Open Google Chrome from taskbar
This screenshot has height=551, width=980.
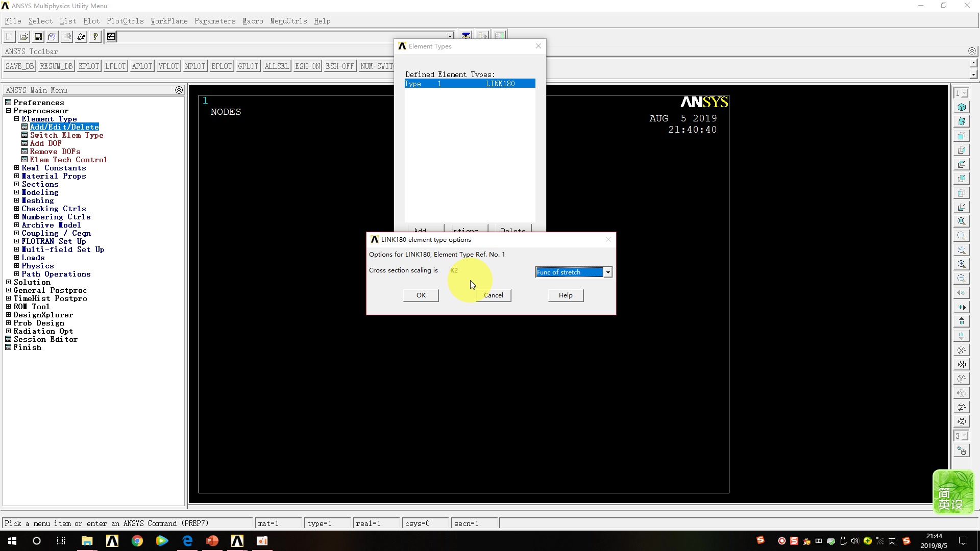click(x=137, y=541)
